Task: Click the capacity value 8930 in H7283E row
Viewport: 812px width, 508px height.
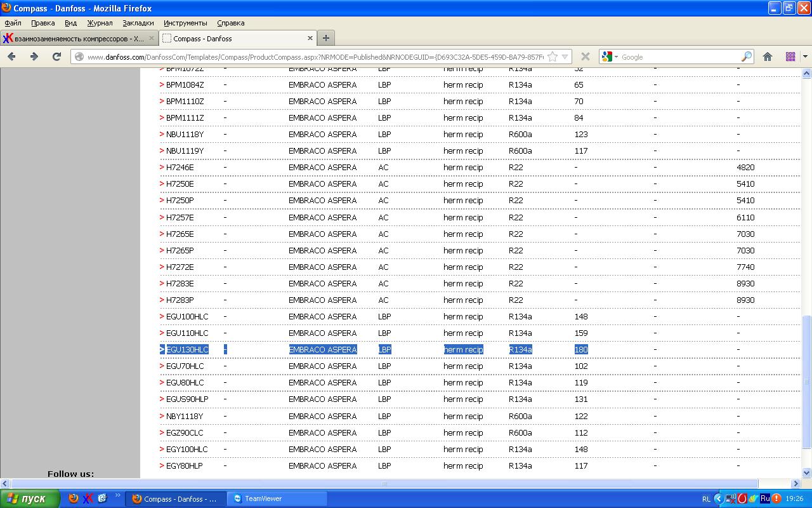Action: coord(745,283)
